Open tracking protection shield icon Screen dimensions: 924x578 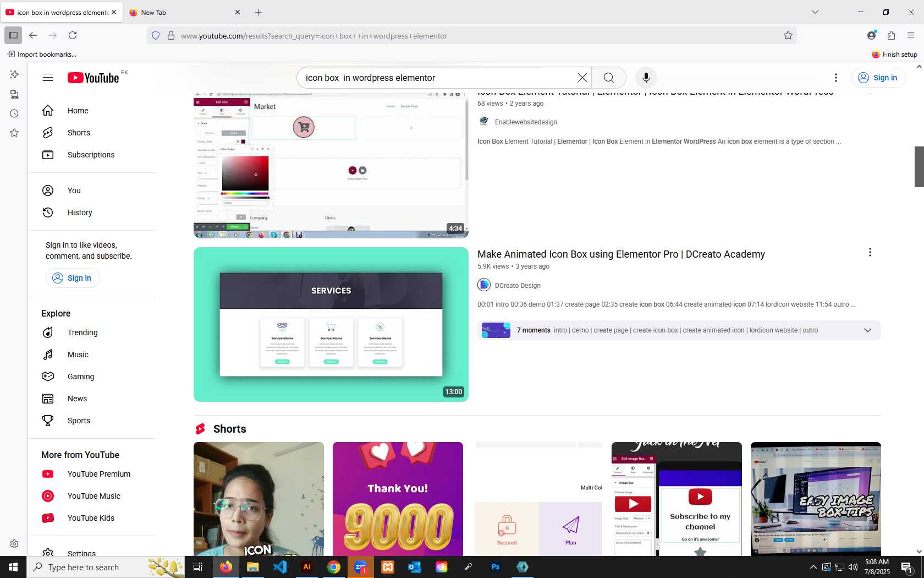(x=156, y=35)
